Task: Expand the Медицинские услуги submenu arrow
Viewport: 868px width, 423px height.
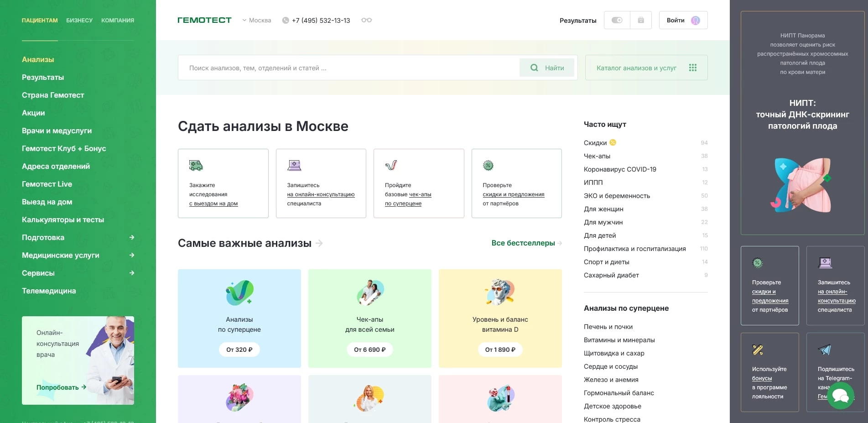Action: [131, 255]
